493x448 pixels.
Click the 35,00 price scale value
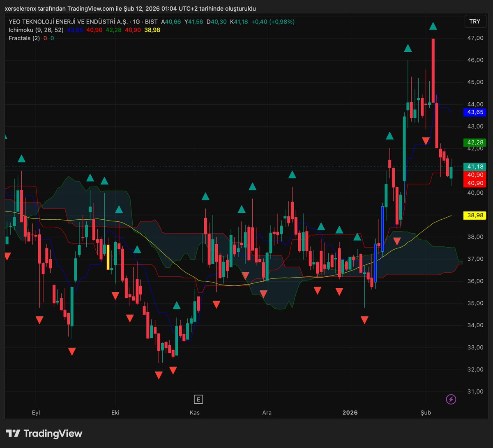tap(476, 303)
